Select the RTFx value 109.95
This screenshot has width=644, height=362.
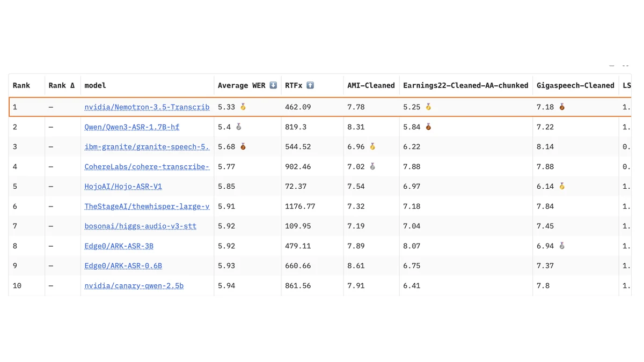click(x=298, y=226)
